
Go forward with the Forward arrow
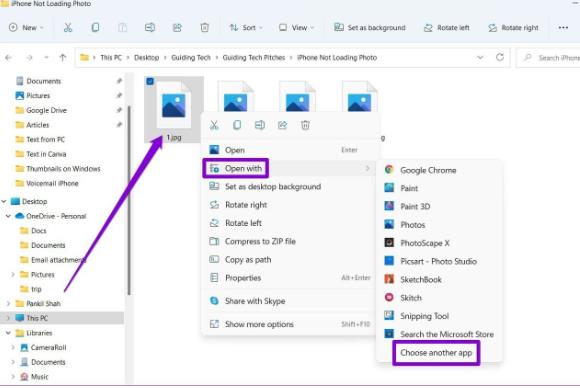click(x=29, y=58)
